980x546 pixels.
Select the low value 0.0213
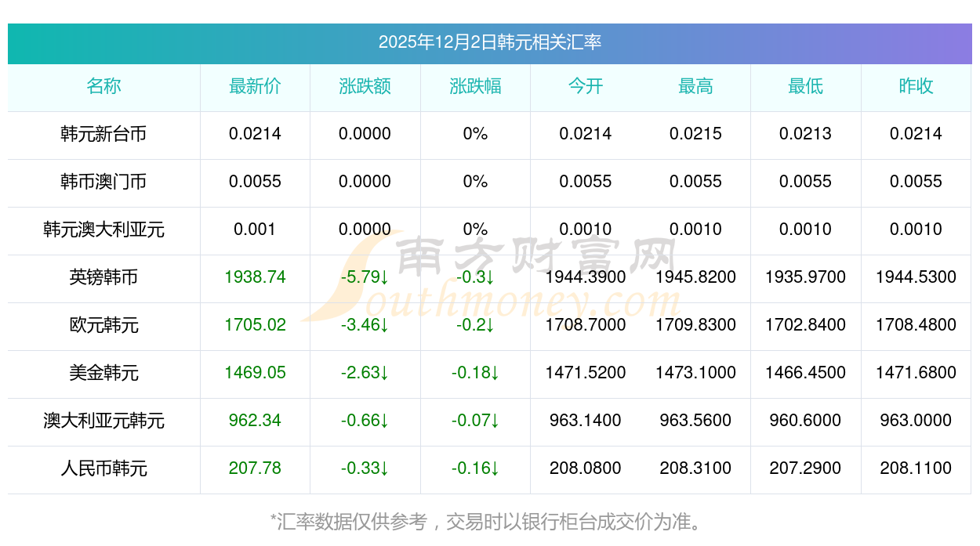[805, 134]
